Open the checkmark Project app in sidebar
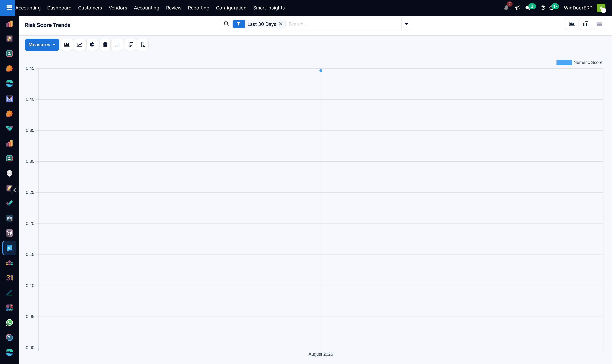This screenshot has height=364, width=612. [x=9, y=203]
